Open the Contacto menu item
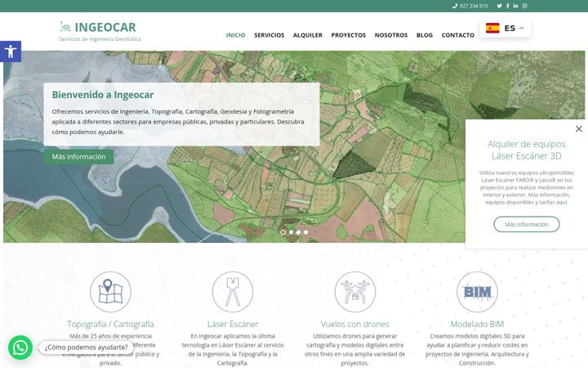 click(x=458, y=35)
